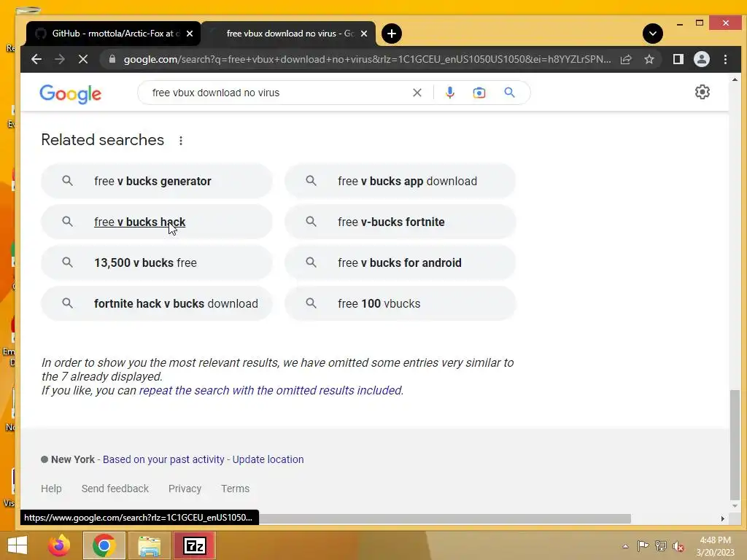
Task: Submit search with magnifier button
Action: (x=509, y=93)
